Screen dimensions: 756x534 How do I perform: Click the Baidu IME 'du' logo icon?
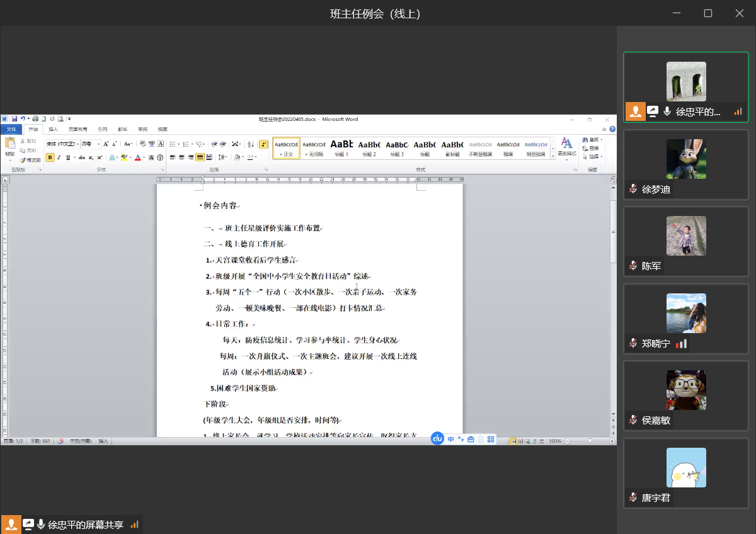click(437, 439)
